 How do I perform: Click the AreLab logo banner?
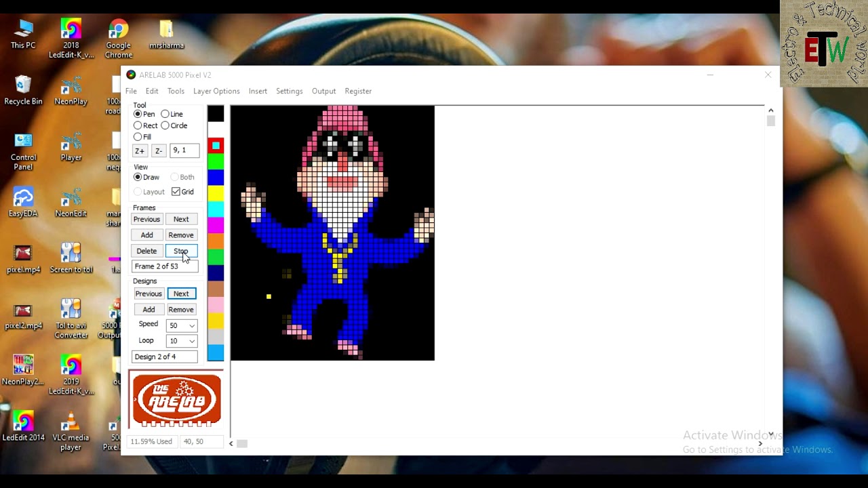coord(176,400)
